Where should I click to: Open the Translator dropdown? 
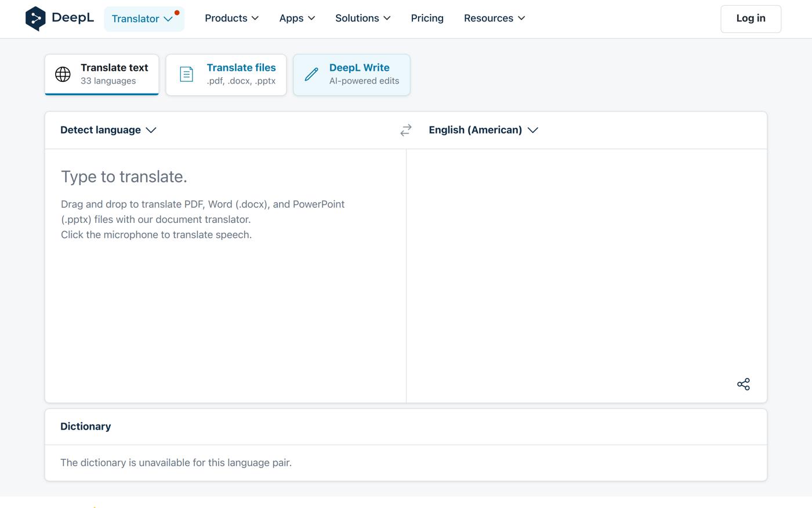click(x=144, y=19)
